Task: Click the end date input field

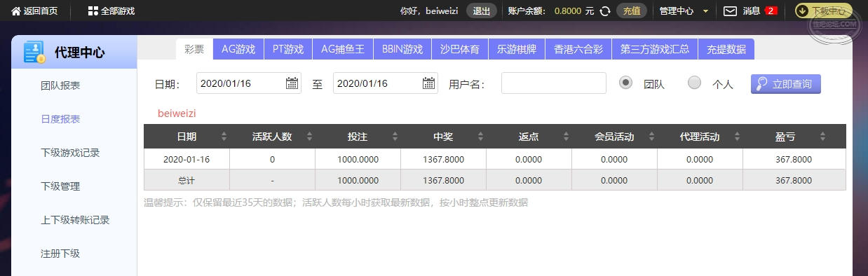Action: [x=386, y=83]
